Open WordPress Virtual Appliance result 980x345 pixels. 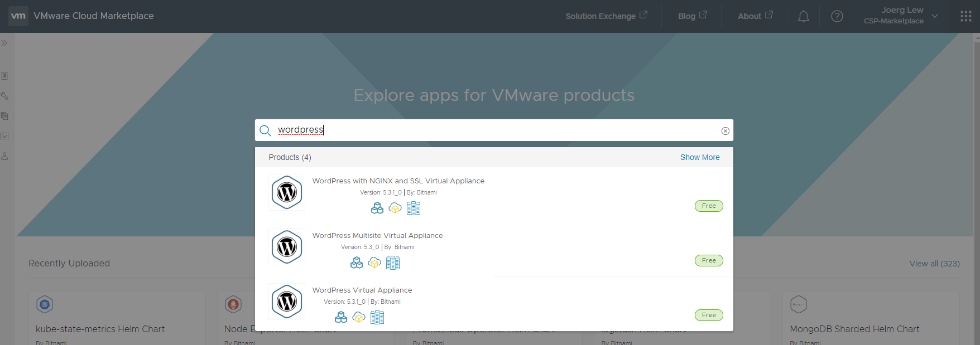coord(362,290)
